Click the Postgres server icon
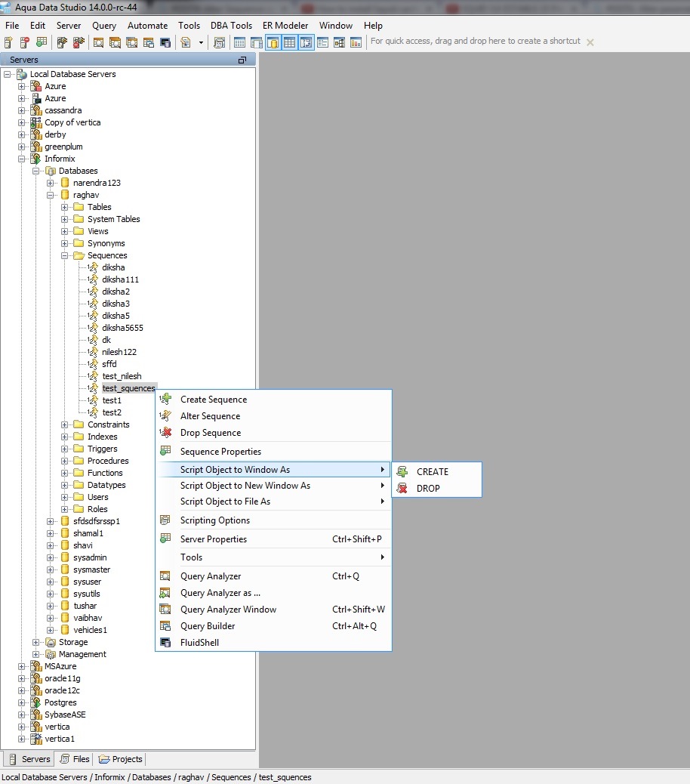 (36, 703)
